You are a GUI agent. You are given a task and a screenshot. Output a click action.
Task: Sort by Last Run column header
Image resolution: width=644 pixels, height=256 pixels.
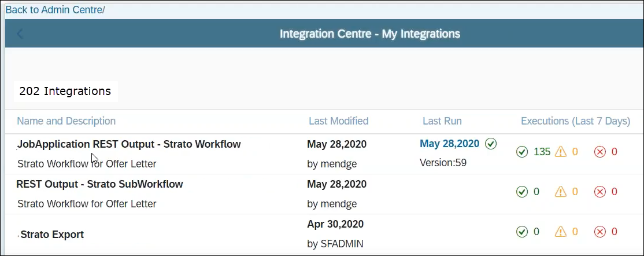point(442,121)
